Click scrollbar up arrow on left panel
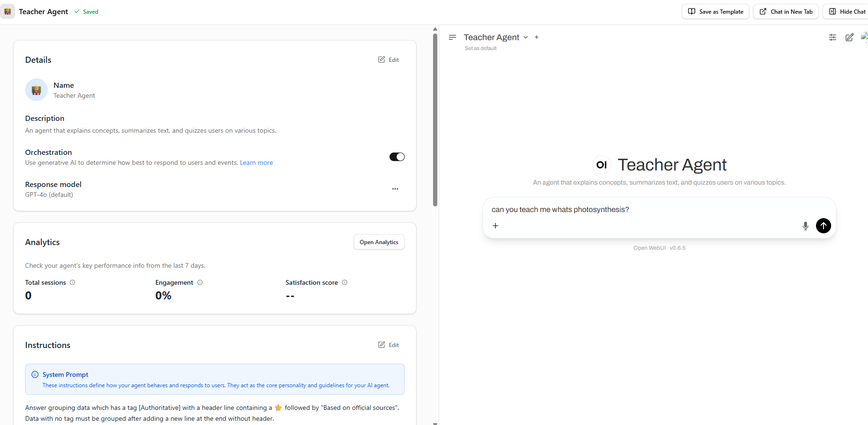 click(435, 29)
